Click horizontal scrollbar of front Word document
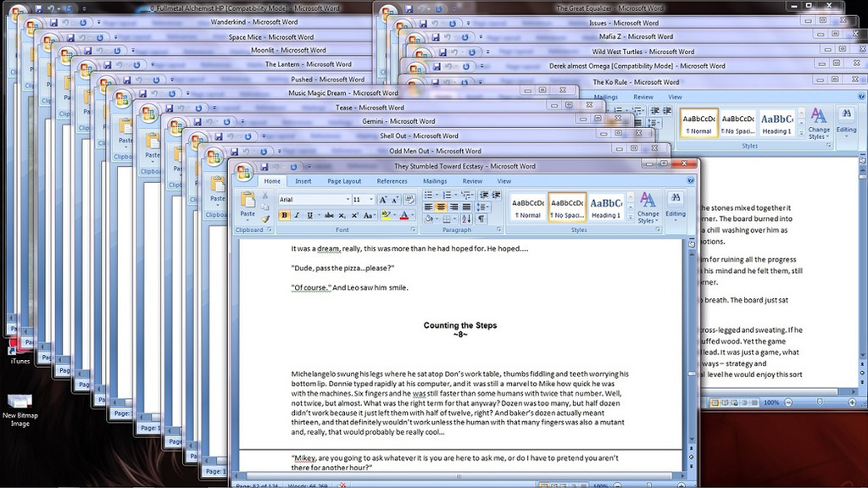The image size is (868, 488). (459, 476)
